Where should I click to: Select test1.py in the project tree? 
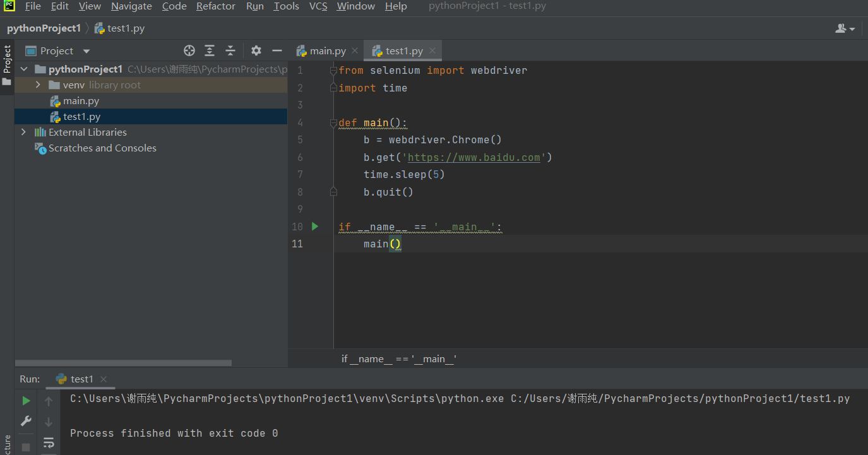(151, 116)
